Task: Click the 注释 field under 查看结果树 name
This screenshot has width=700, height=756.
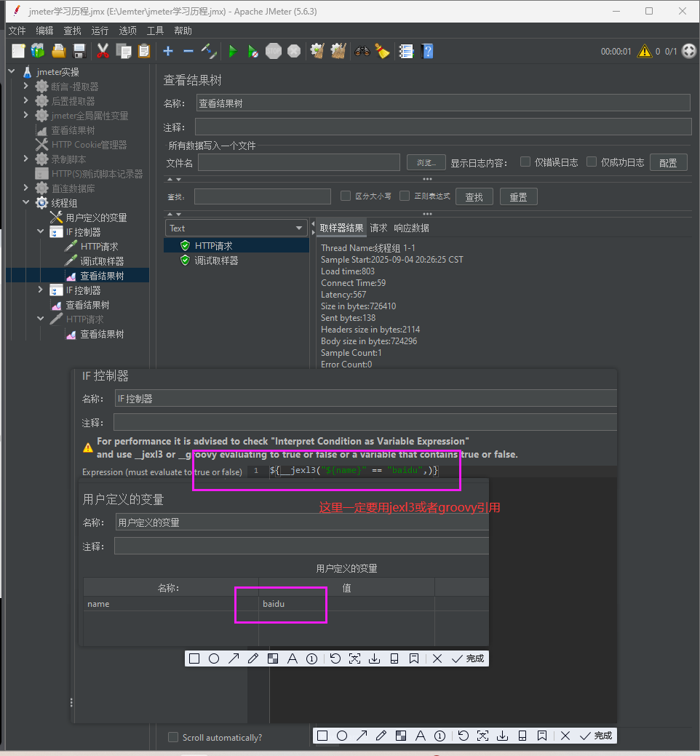Action: [443, 127]
